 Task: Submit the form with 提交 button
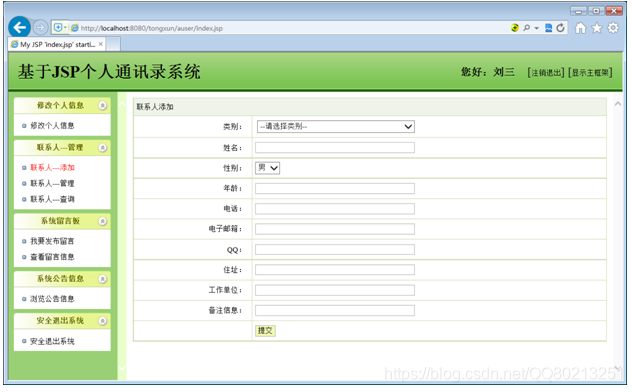point(265,331)
